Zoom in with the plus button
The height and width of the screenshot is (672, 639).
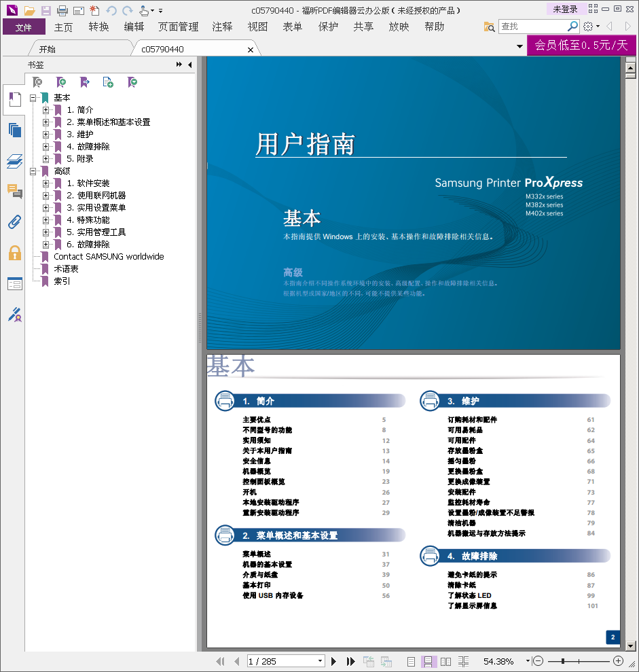(x=617, y=661)
